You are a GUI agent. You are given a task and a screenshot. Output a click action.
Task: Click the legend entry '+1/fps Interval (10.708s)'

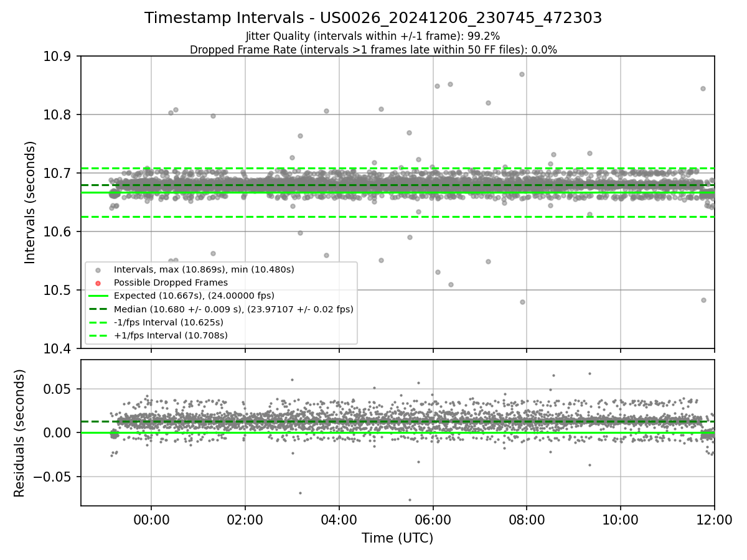171,335
